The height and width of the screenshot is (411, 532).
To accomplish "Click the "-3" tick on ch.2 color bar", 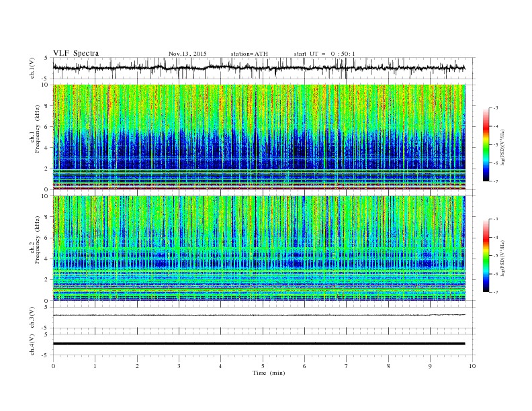I will click(495, 219).
